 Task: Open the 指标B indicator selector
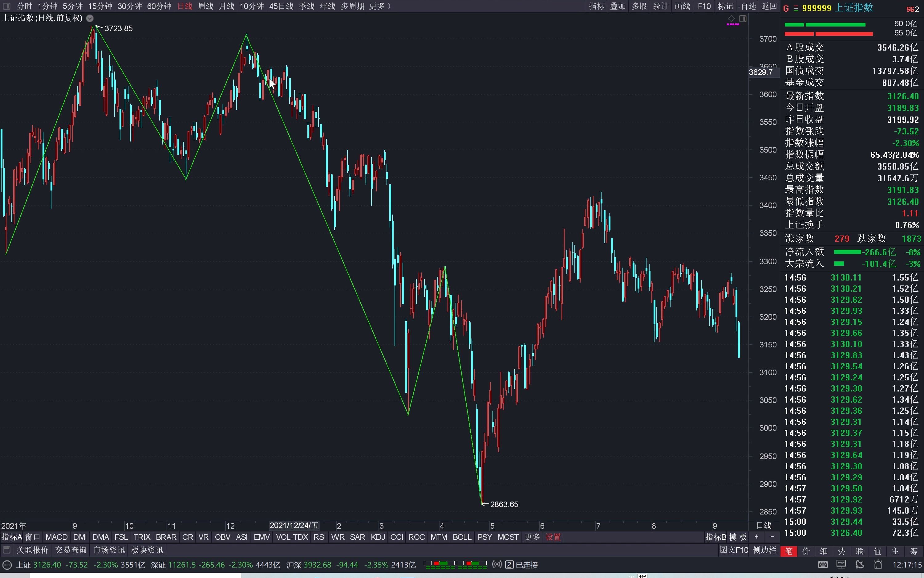(716, 537)
